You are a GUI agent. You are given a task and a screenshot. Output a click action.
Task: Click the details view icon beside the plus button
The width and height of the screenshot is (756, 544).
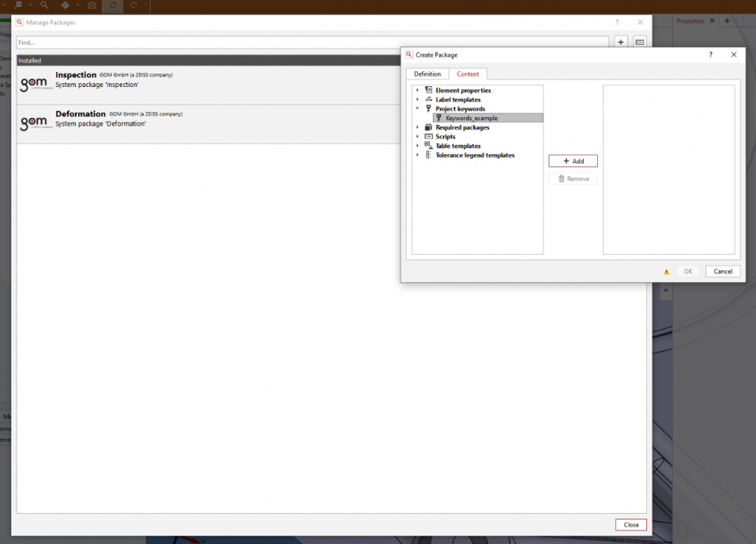639,42
